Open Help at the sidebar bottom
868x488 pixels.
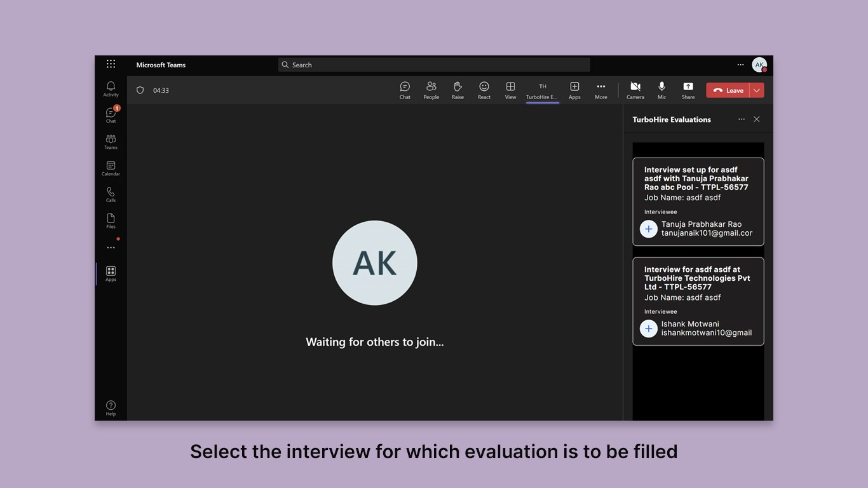click(111, 408)
